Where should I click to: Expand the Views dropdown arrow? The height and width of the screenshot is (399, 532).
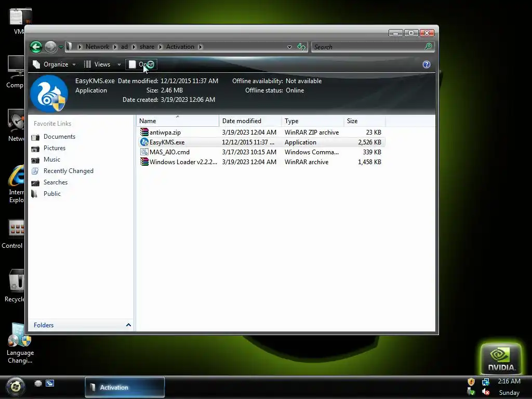119,64
